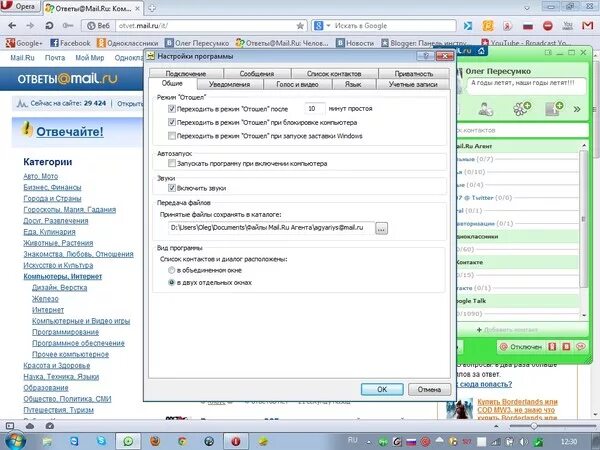
Task: Click Agent status message text box
Action: [x=526, y=86]
